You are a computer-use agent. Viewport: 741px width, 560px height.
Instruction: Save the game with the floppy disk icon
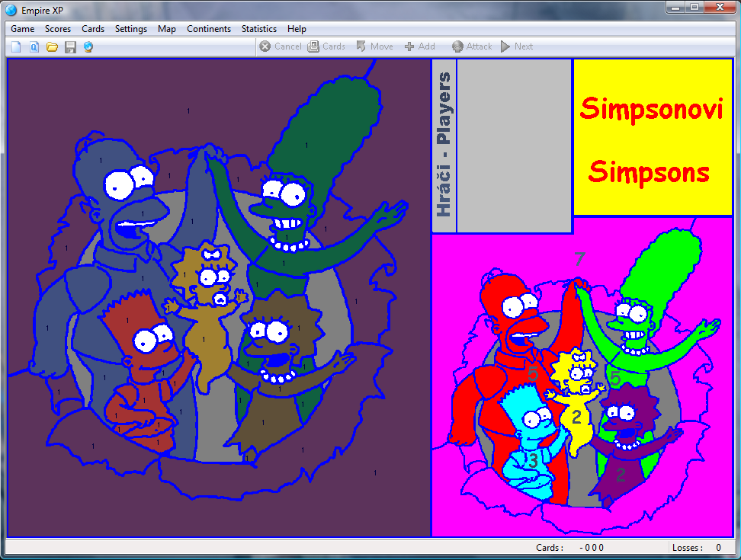tap(70, 46)
